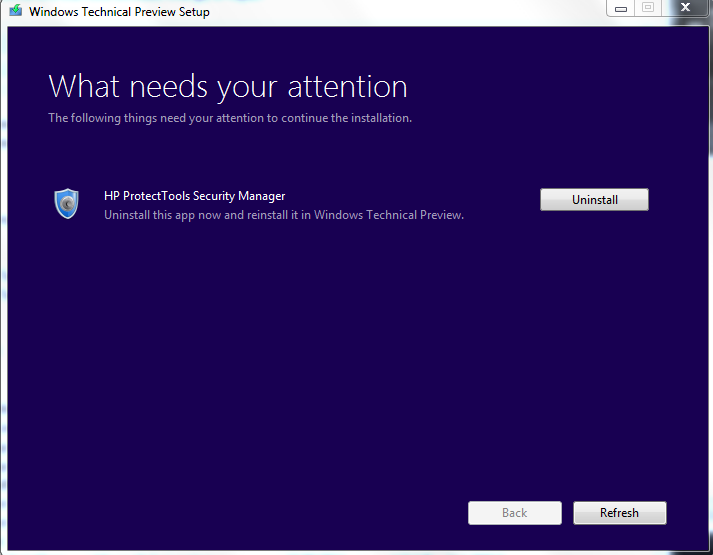Click the HP ProtectTools blue shield icon
The width and height of the screenshot is (713, 555).
[x=66, y=203]
